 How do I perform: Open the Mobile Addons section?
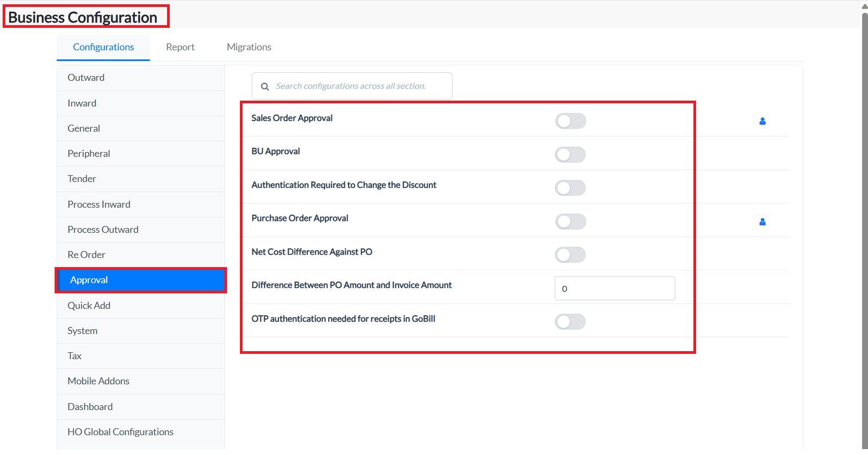tap(99, 381)
